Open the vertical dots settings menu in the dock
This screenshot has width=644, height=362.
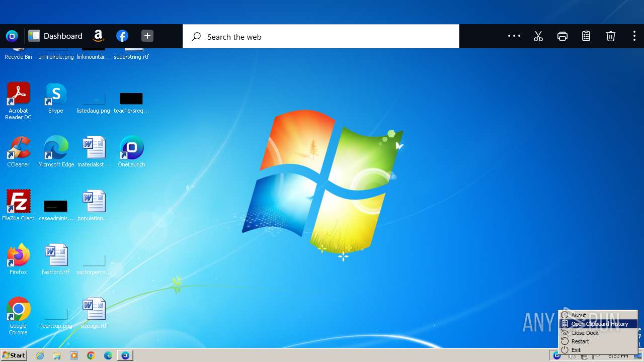tap(634, 36)
